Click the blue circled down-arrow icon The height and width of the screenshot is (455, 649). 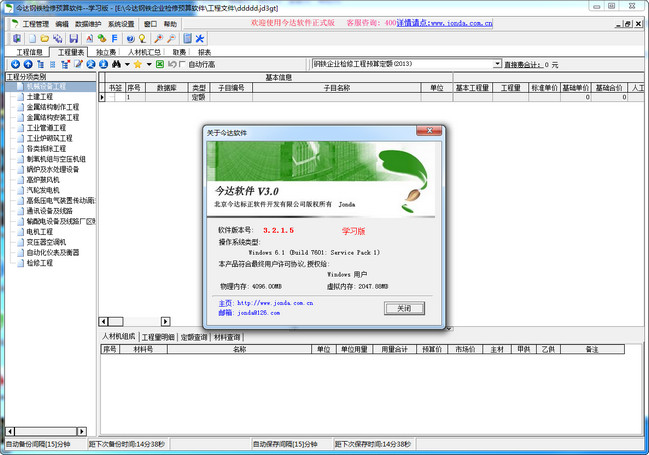point(15,64)
